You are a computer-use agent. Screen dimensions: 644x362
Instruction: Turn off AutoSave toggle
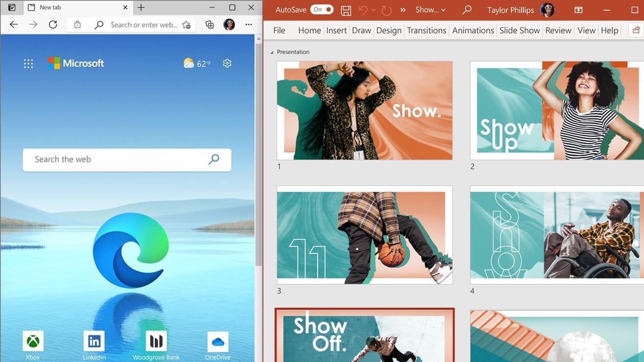[x=322, y=10]
